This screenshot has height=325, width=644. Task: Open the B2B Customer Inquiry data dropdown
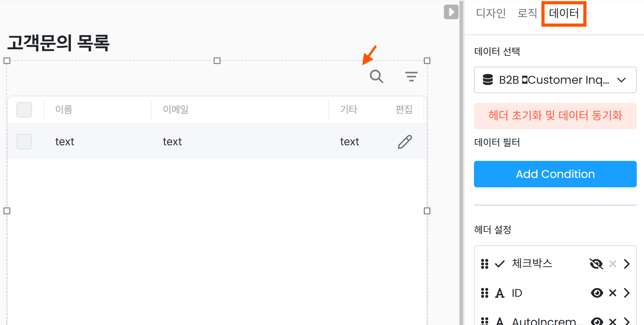555,80
